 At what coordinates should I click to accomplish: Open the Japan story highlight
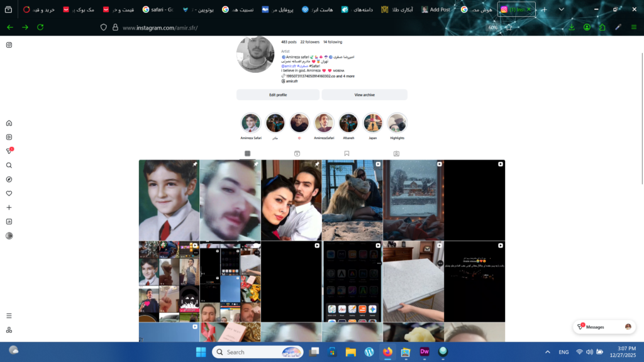click(x=373, y=123)
